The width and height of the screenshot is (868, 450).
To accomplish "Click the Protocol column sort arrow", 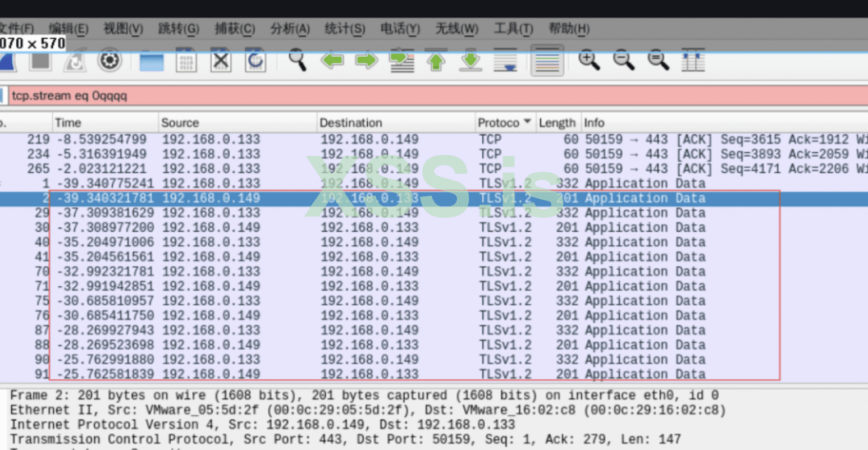I will [527, 122].
